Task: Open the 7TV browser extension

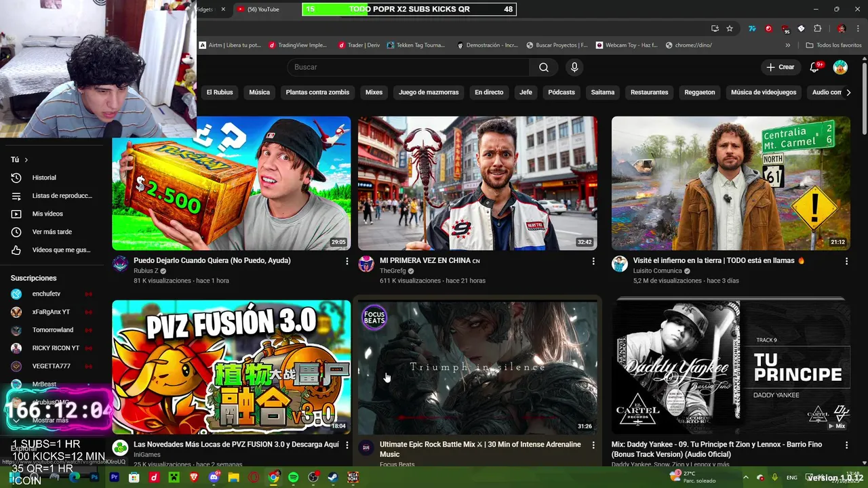Action: point(752,28)
